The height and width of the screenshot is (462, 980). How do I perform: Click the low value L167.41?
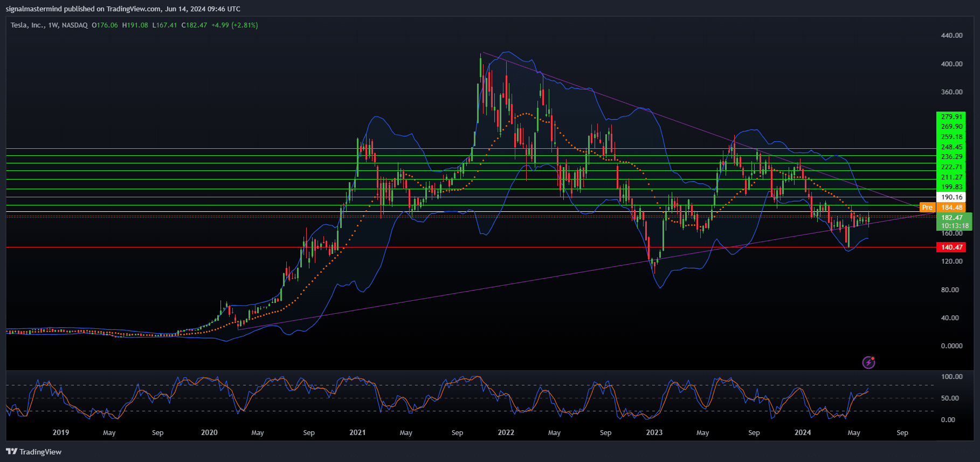point(164,25)
